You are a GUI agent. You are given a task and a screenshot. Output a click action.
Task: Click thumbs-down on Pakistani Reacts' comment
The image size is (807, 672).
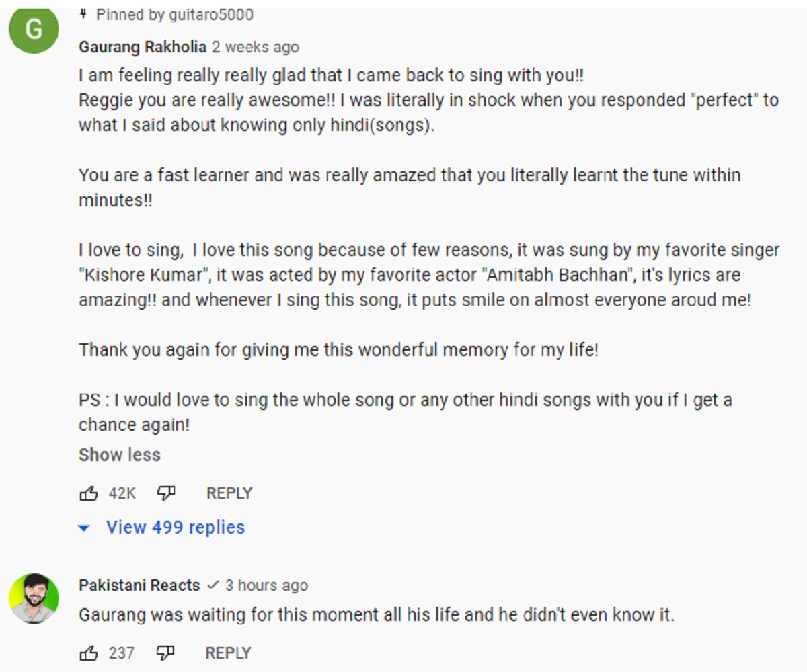click(x=165, y=653)
